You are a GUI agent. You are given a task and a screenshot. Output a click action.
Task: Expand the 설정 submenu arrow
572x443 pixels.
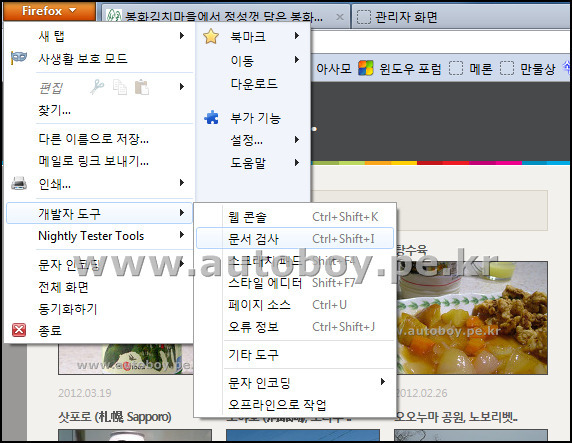point(297,140)
